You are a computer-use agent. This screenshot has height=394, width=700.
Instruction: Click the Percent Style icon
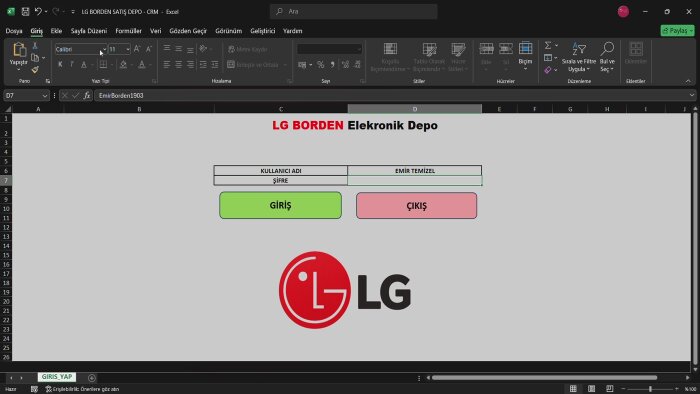click(x=321, y=65)
